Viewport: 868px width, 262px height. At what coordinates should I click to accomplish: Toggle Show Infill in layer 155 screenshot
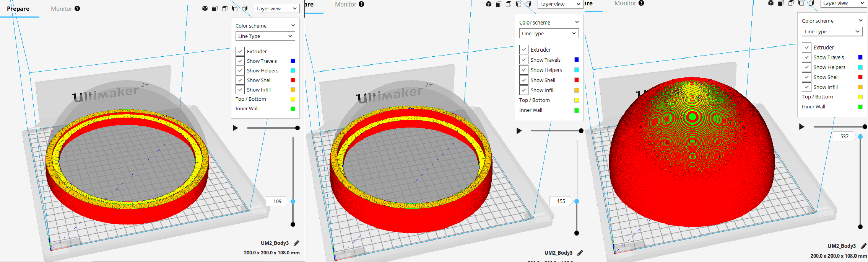pyautogui.click(x=524, y=90)
